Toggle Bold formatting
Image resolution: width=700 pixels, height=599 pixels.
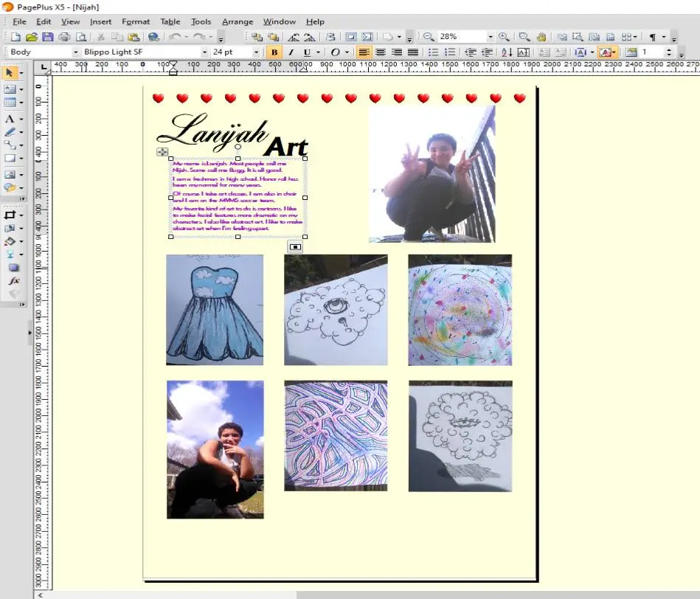tap(275, 52)
